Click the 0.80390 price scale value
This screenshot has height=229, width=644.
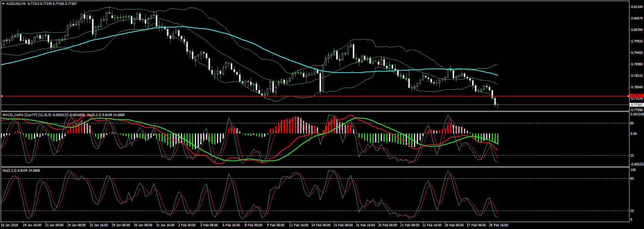coord(636,30)
